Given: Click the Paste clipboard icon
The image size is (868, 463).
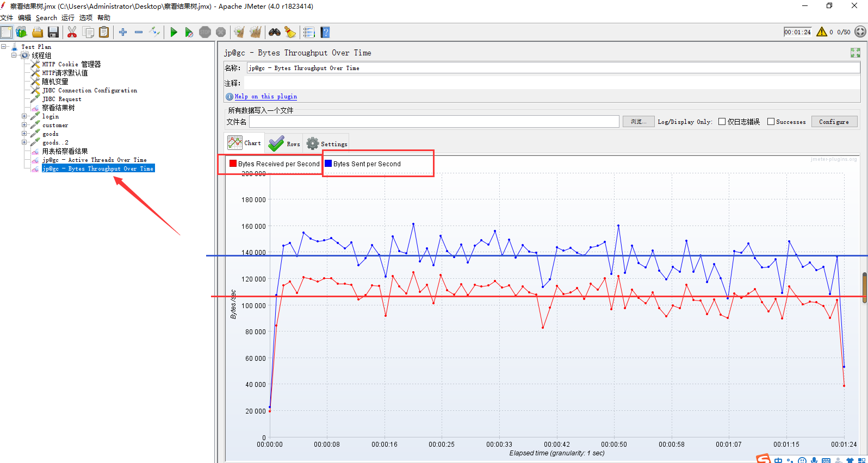Looking at the screenshot, I should (104, 32).
